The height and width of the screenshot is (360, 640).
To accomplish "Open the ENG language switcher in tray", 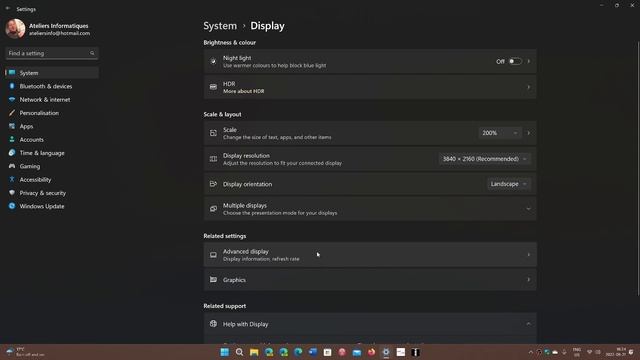I will (x=577, y=352).
